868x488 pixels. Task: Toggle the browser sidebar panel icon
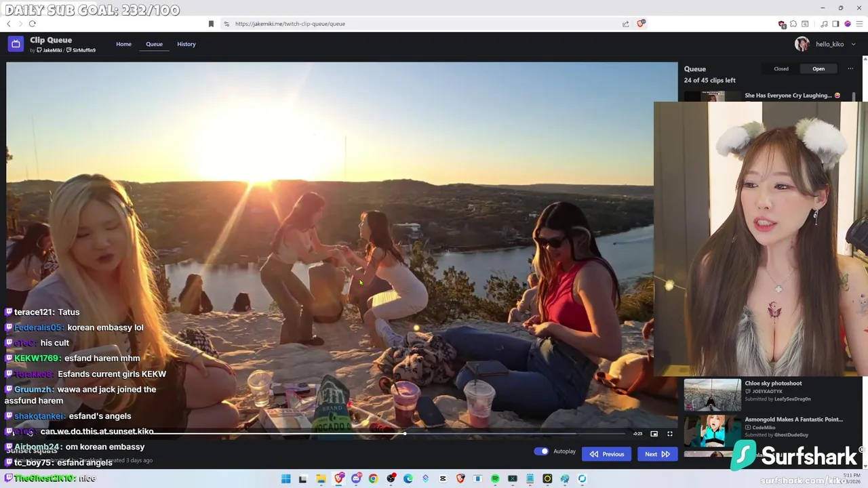tap(835, 24)
